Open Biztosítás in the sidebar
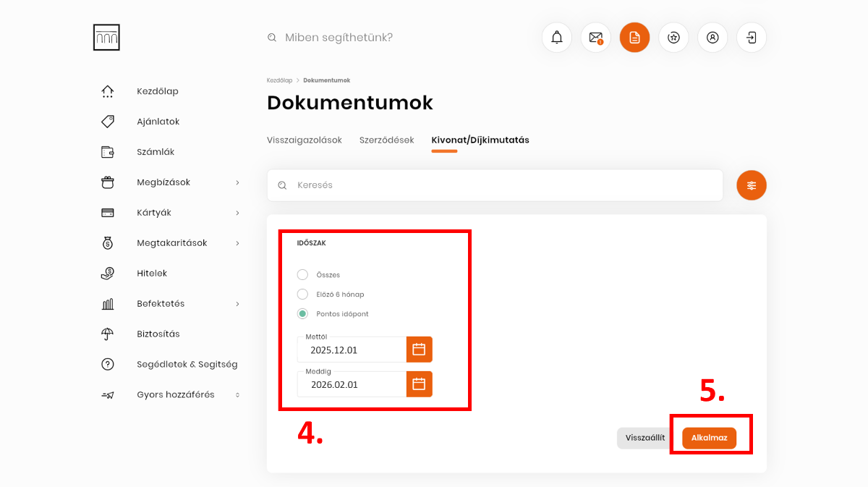 tap(158, 334)
